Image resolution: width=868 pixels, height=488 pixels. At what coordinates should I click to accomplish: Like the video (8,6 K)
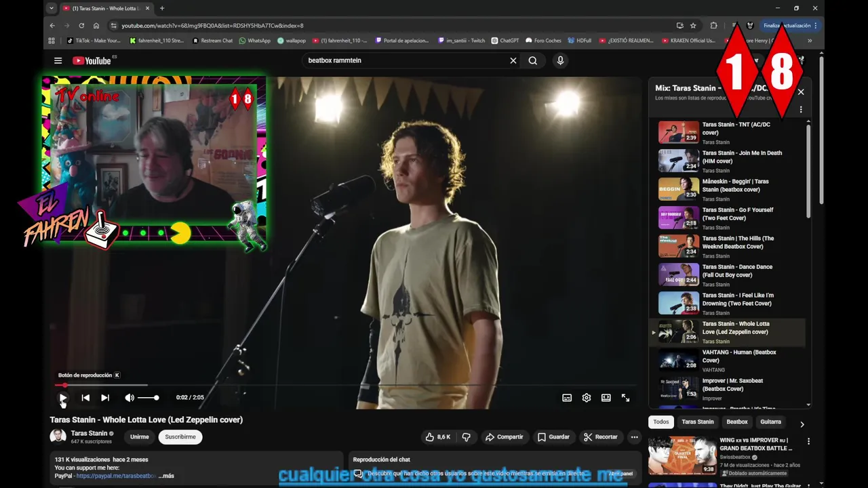[x=438, y=437]
